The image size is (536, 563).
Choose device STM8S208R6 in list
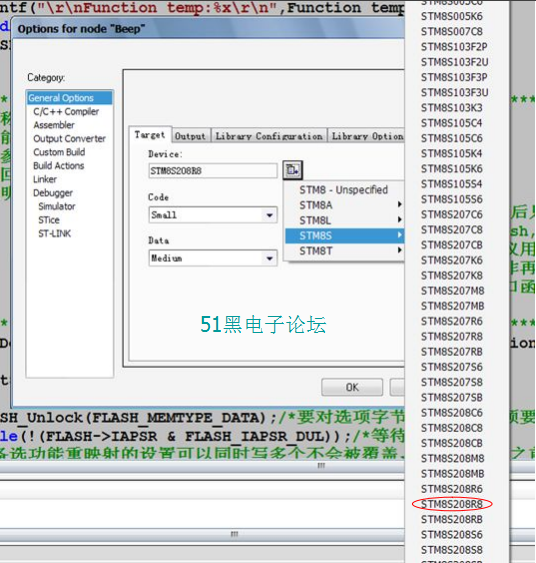pyautogui.click(x=452, y=489)
